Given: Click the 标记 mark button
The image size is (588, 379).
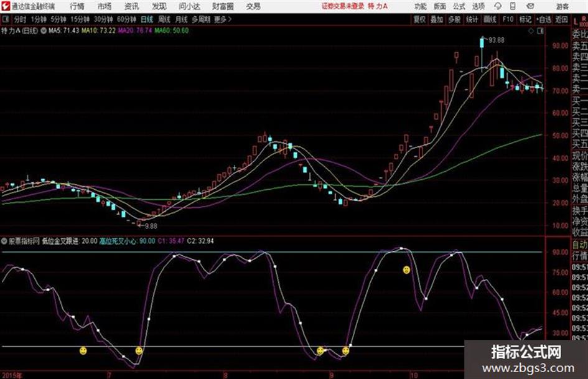Looking at the screenshot, I should [x=525, y=19].
